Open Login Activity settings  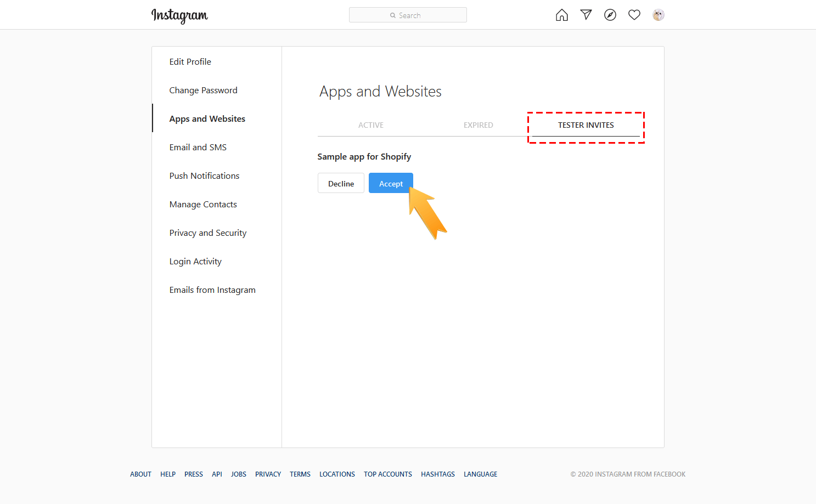195,262
